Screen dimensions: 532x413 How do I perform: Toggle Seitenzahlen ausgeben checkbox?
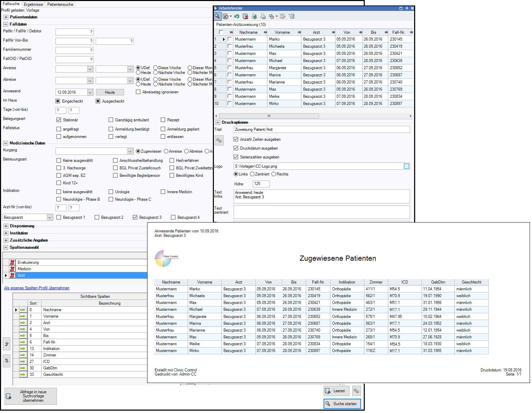236,157
